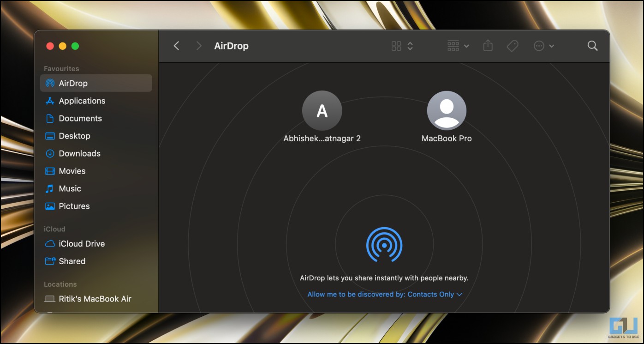This screenshot has height=344, width=644.
Task: Switch to icon grid view
Action: pos(396,46)
